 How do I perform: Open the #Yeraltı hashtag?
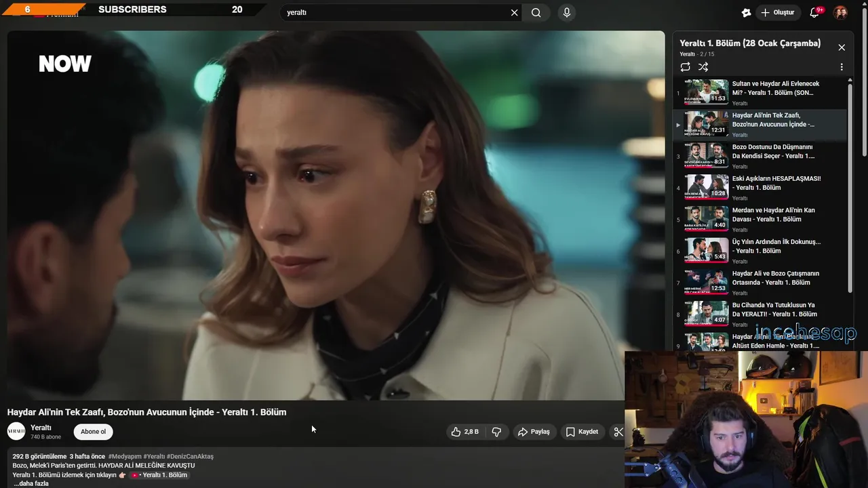(154, 456)
